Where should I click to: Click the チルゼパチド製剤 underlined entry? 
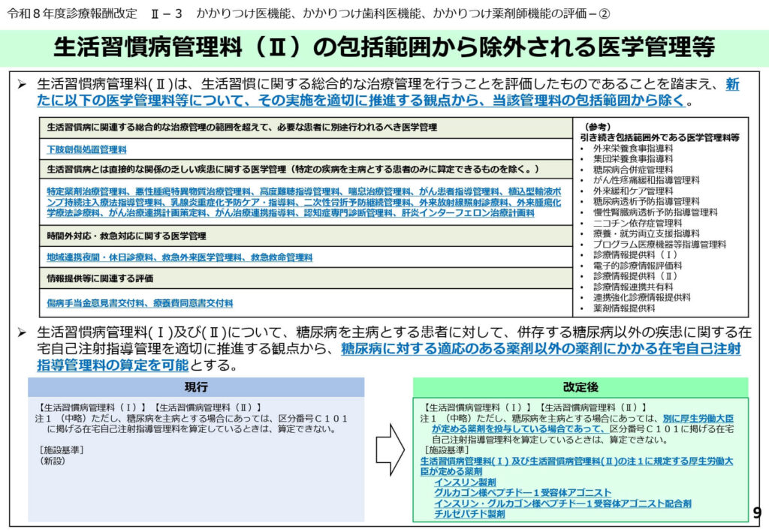469,514
